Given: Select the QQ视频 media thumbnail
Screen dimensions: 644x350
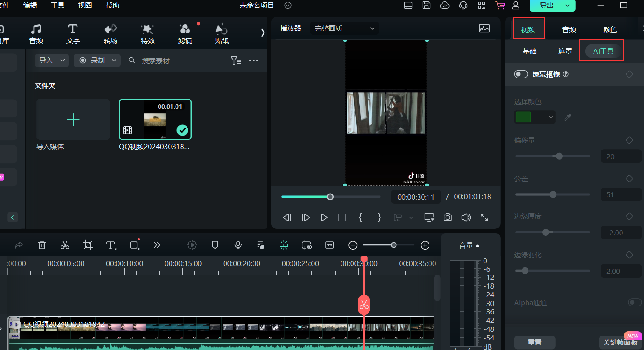Looking at the screenshot, I should coord(155,119).
